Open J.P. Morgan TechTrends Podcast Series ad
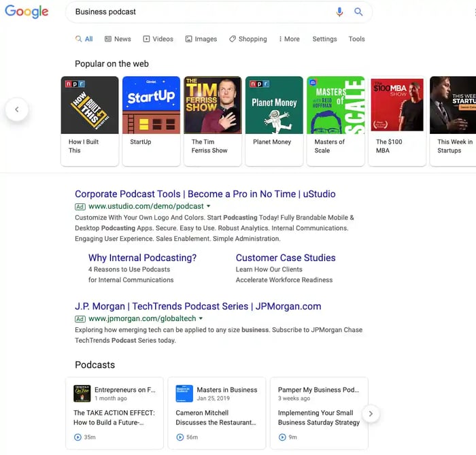 click(198, 306)
